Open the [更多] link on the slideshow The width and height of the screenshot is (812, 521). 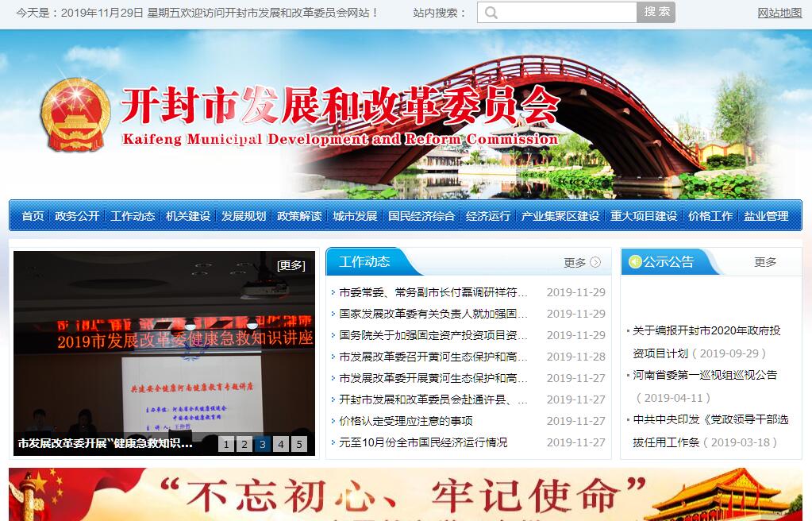(291, 265)
